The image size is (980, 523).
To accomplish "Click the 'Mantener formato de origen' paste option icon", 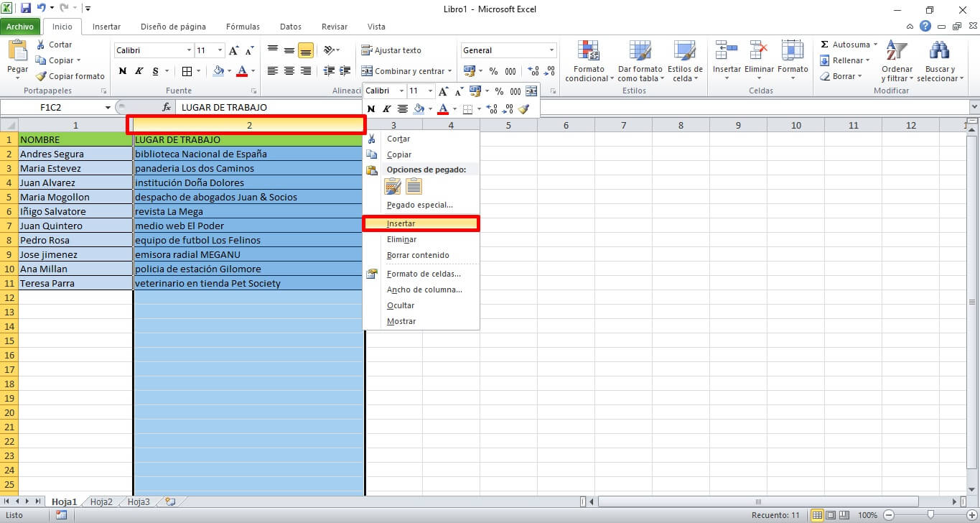I will tap(393, 187).
